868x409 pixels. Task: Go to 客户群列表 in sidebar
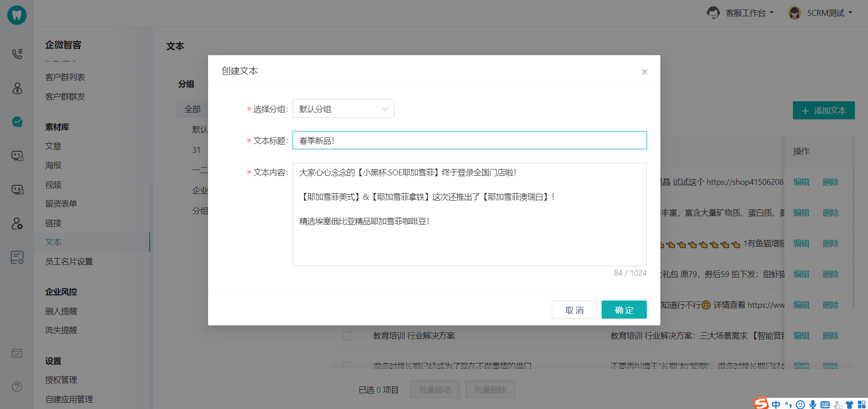pyautogui.click(x=65, y=77)
